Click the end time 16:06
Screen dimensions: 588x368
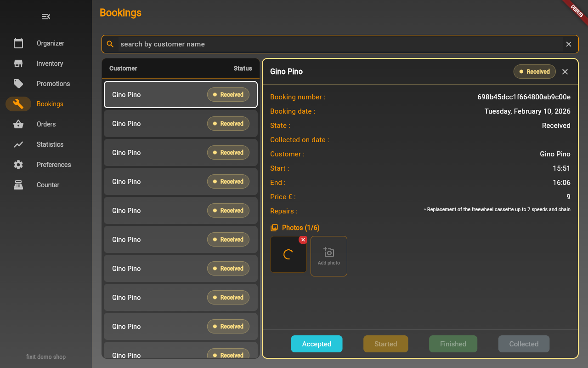pyautogui.click(x=561, y=183)
